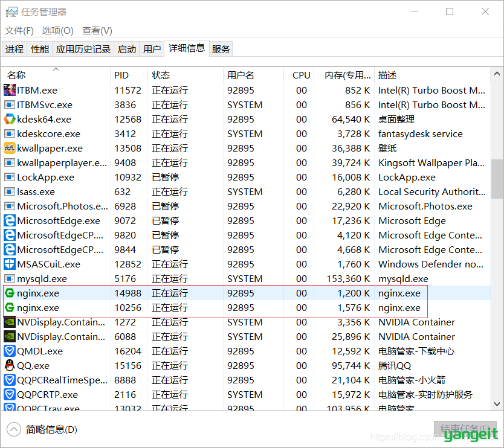Click the kdeskcore.exe process icon
Image resolution: width=504 pixels, height=448 pixels.
9,133
